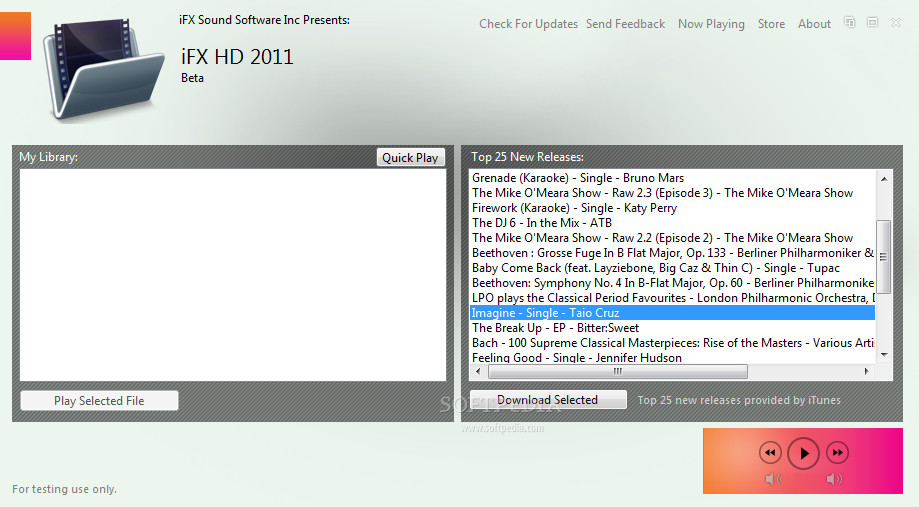Image resolution: width=919 pixels, height=507 pixels.
Task: Open Send Feedback
Action: 625,24
